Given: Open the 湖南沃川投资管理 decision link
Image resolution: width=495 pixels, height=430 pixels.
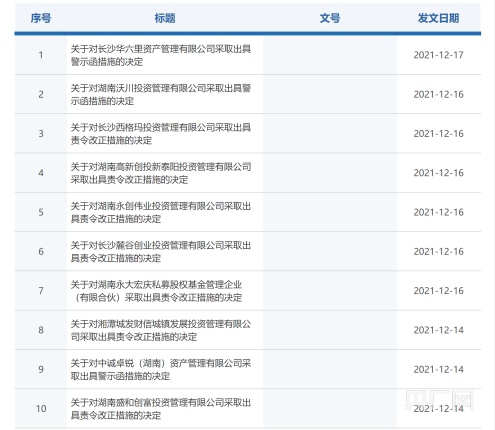Looking at the screenshot, I should click(161, 95).
